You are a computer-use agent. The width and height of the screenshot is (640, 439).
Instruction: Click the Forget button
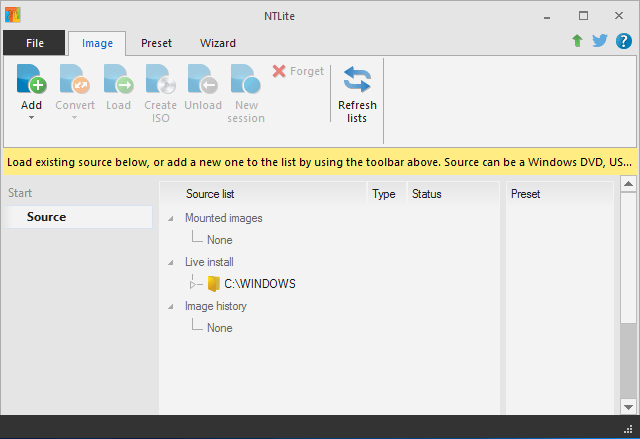[x=298, y=71]
